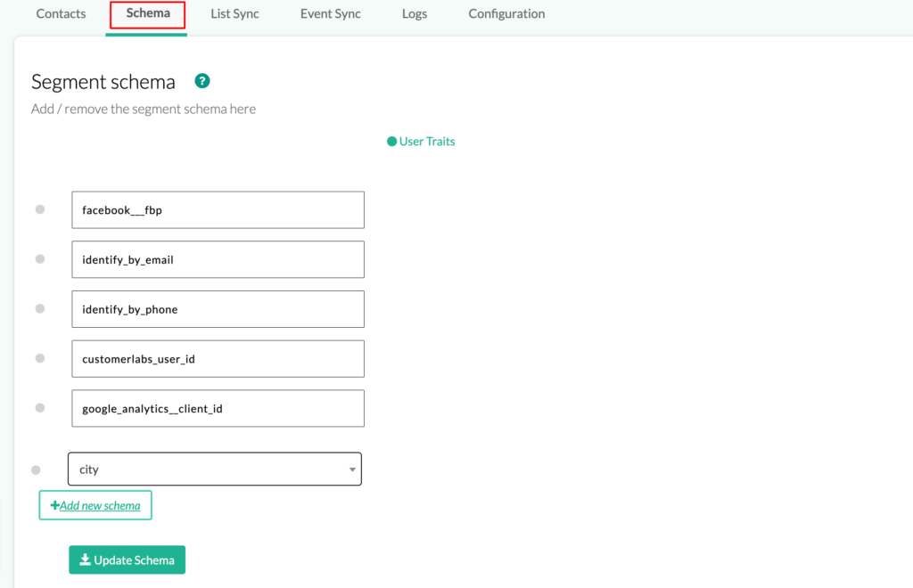This screenshot has height=588, width=913.
Task: Open the city schema dropdown
Action: [x=214, y=469]
